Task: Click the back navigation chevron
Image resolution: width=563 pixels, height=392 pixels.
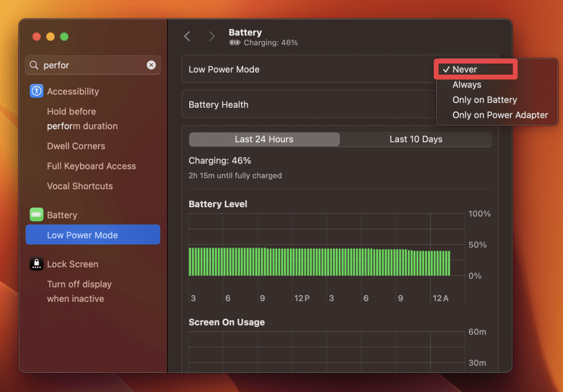Action: click(x=187, y=36)
